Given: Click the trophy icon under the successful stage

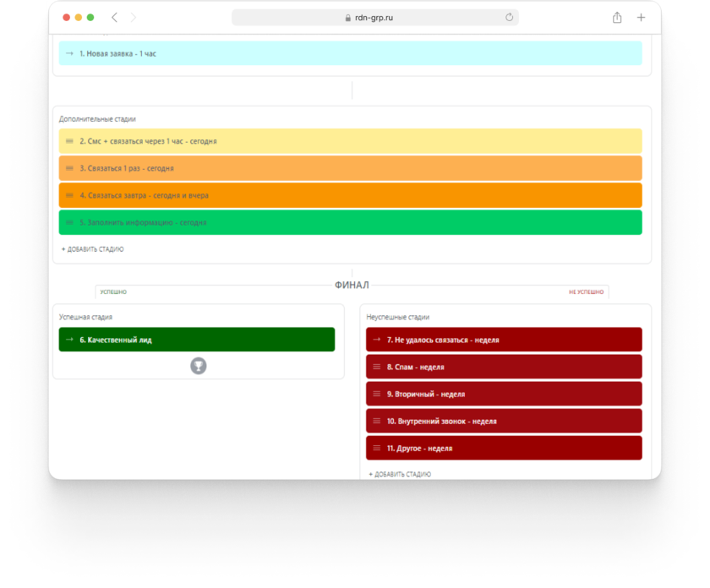Looking at the screenshot, I should 199,366.
